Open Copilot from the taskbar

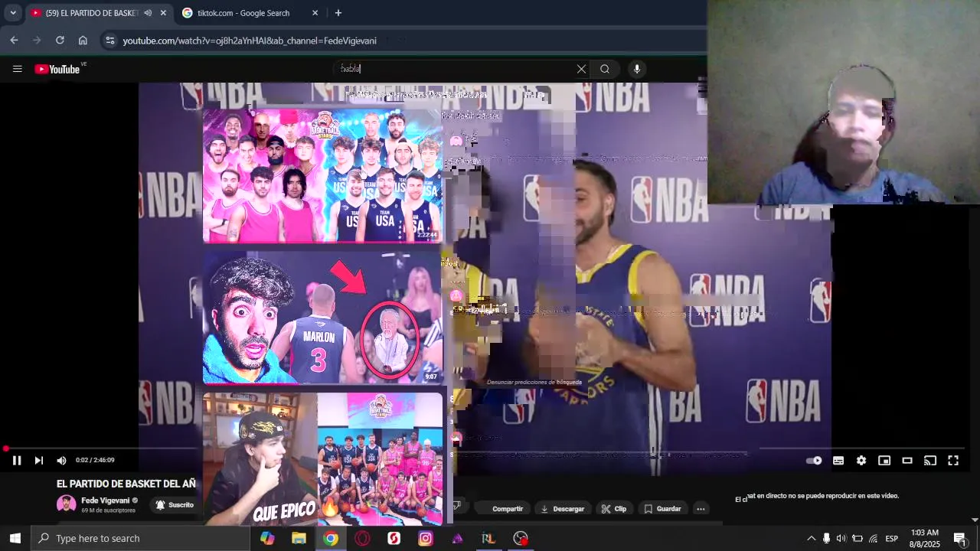[x=267, y=538]
